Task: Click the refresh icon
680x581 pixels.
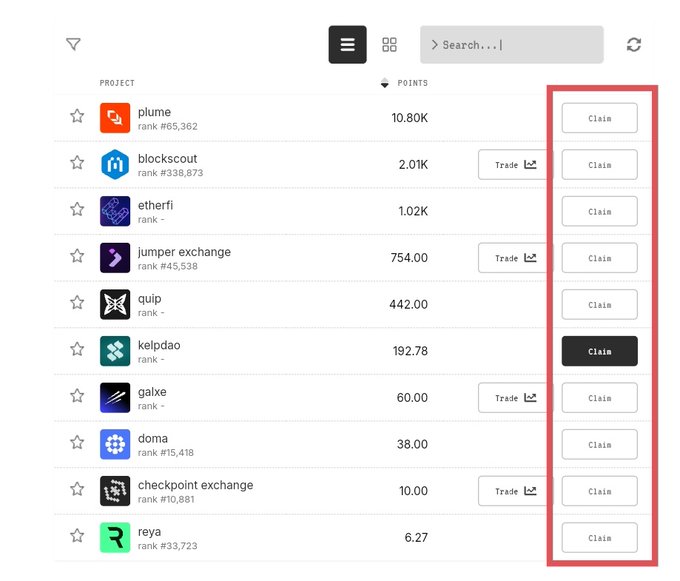Action: (x=634, y=45)
